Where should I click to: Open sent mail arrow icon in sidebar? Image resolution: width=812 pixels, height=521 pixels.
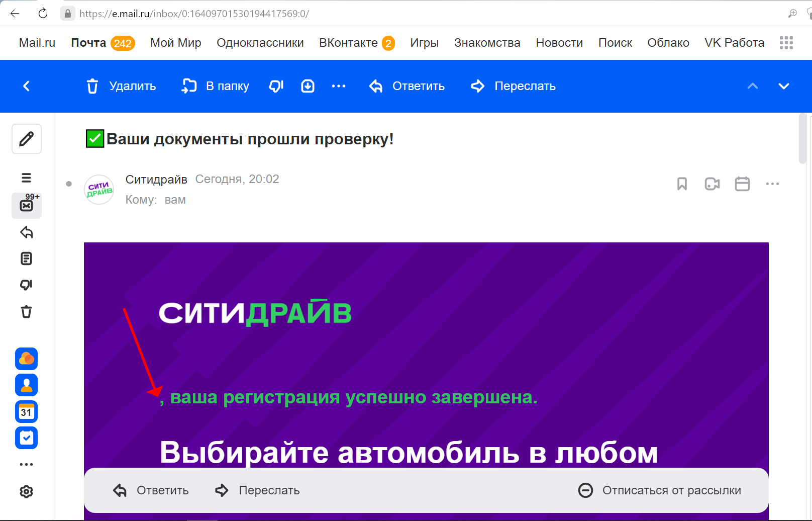coord(27,232)
